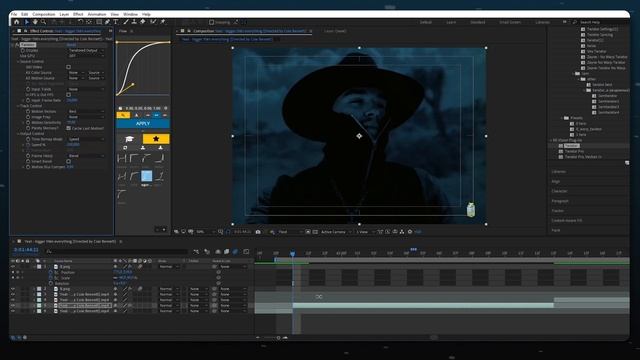Select the Puppet Pin tool
Screen dimensions: 640x360
(163, 22)
